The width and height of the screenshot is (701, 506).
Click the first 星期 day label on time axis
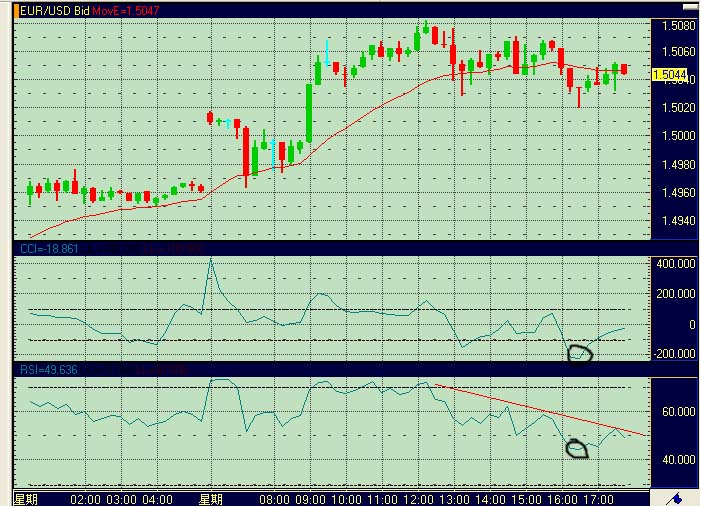[x=26, y=499]
